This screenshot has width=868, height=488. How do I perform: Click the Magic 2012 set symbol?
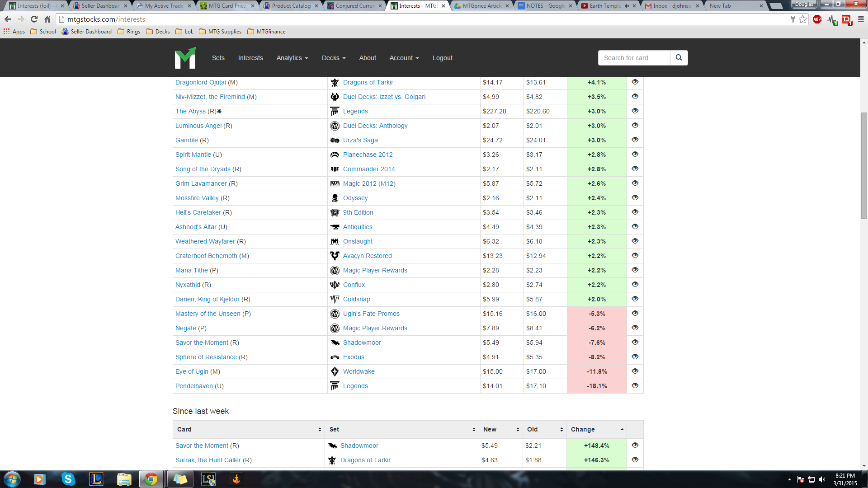pos(335,183)
